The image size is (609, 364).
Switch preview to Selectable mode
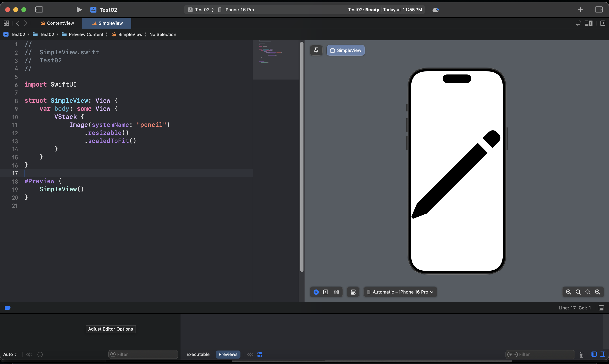click(x=326, y=292)
